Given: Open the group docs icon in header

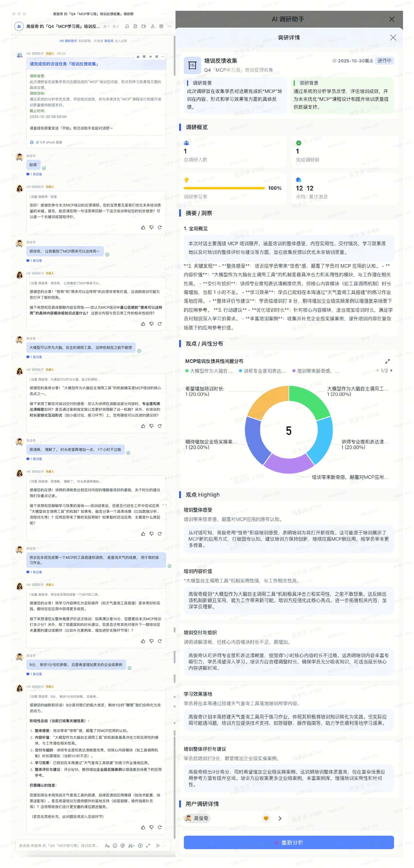Looking at the screenshot, I should click(x=135, y=26).
